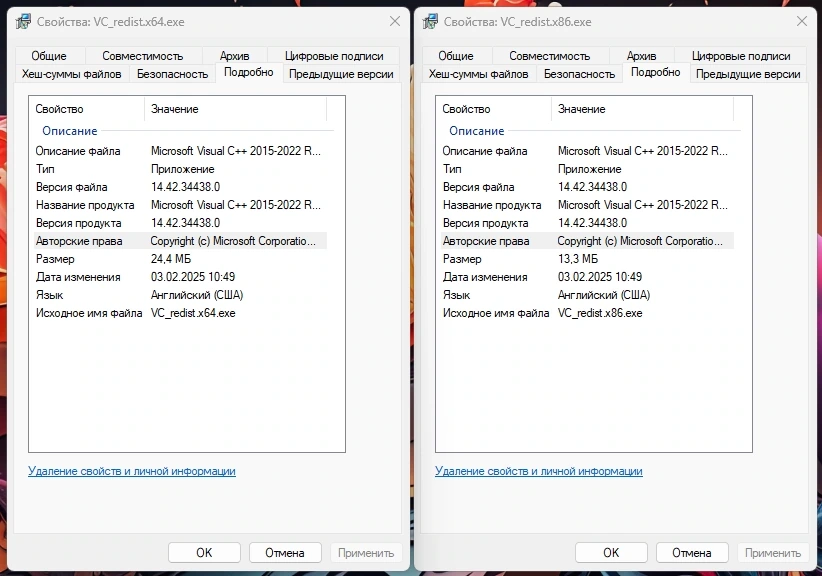Image resolution: width=822 pixels, height=576 pixels.
Task: Click Свойство column header in x64 window
Action: [x=86, y=109]
